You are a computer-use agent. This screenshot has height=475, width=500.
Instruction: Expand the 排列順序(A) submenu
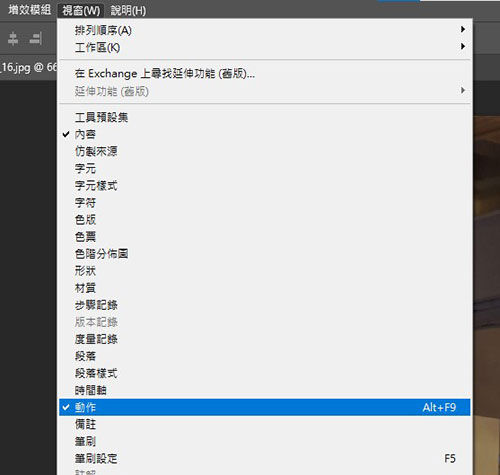[x=264, y=30]
